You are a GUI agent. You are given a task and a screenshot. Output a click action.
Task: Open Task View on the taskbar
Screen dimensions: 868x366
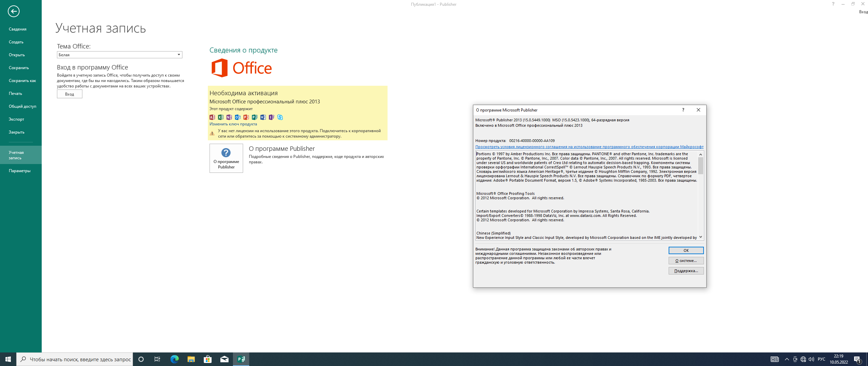(157, 359)
